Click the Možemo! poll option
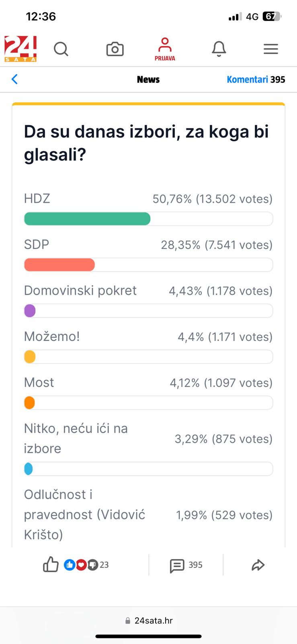This screenshot has width=297, height=644. (x=52, y=336)
